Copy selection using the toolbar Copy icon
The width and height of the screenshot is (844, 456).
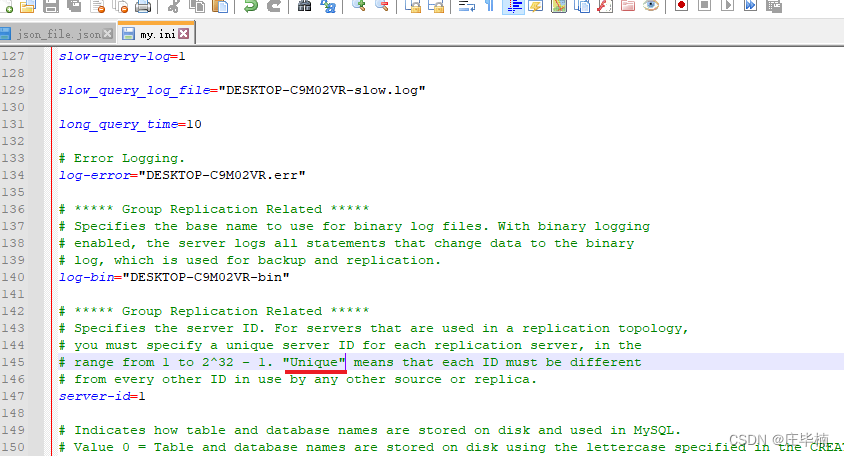pos(197,5)
